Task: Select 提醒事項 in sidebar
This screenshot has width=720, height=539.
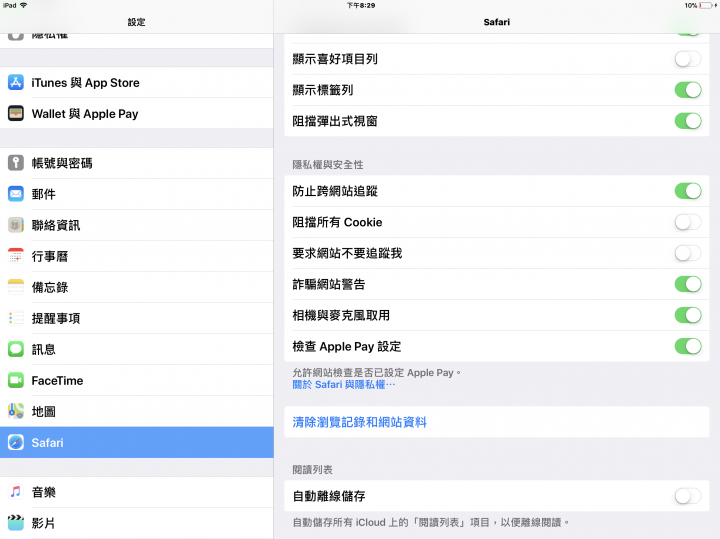Action: click(x=137, y=318)
